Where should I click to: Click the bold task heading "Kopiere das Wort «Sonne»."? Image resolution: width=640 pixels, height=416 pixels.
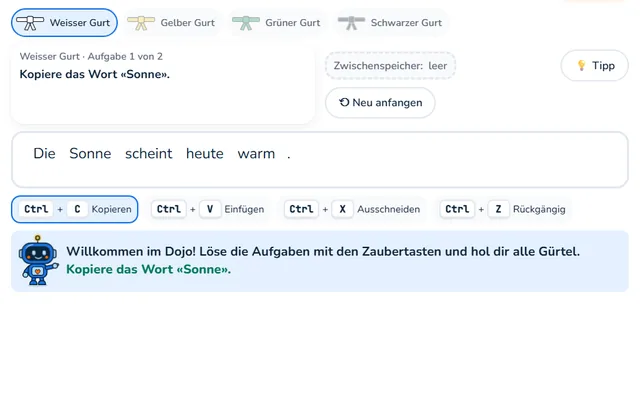point(95,74)
